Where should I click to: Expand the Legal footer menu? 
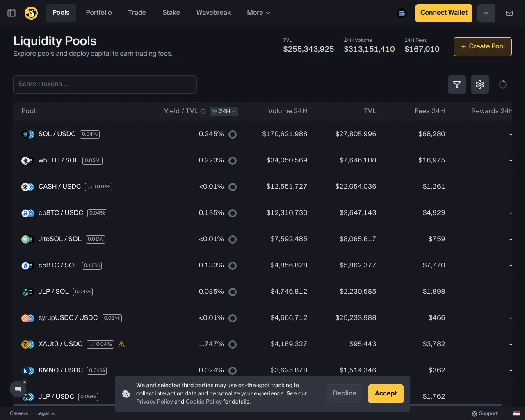(45, 413)
